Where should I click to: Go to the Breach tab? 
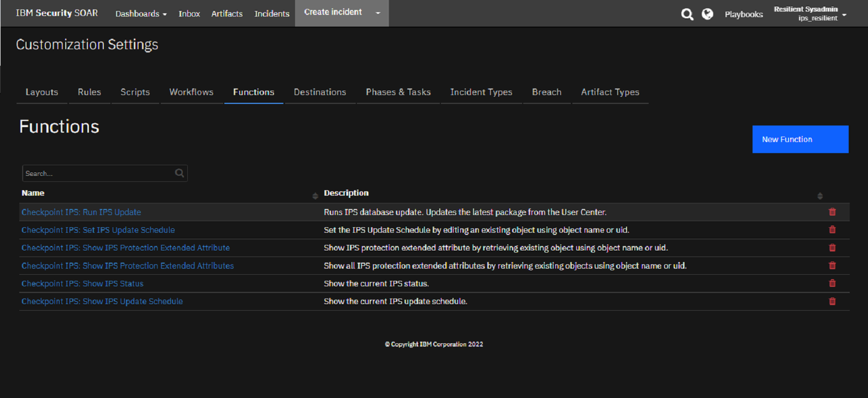(x=547, y=92)
